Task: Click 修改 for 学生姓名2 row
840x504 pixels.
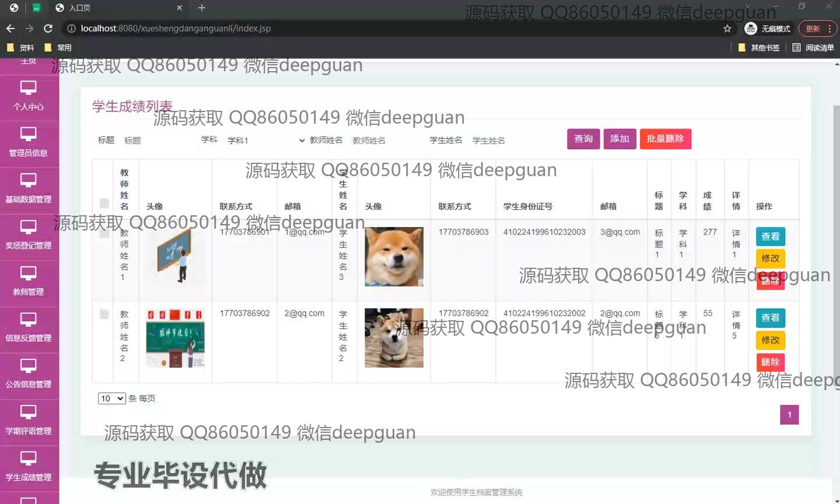Action: 770,340
